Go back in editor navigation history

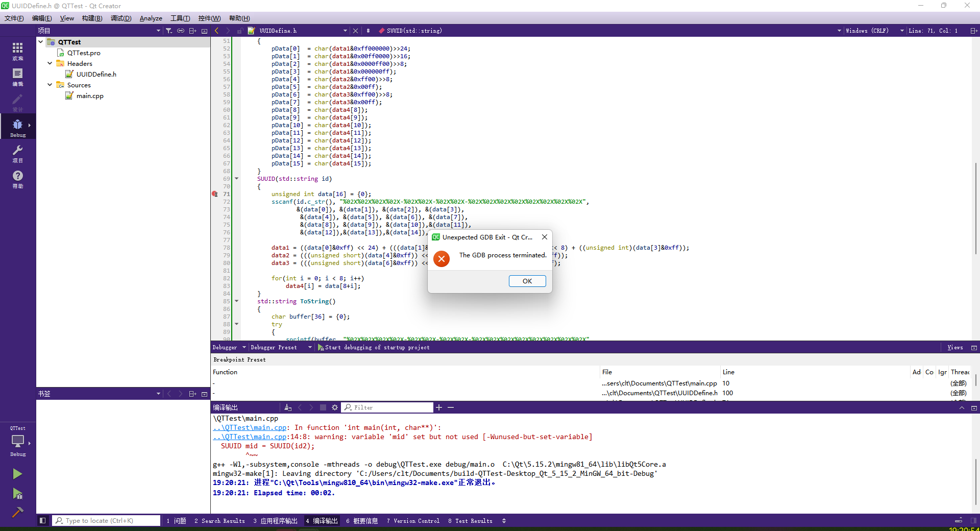coord(216,31)
